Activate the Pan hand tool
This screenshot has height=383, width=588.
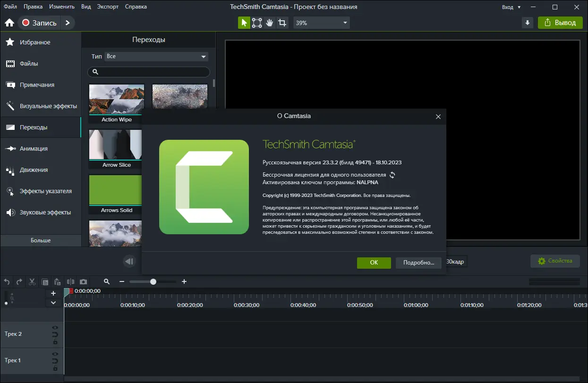click(270, 23)
